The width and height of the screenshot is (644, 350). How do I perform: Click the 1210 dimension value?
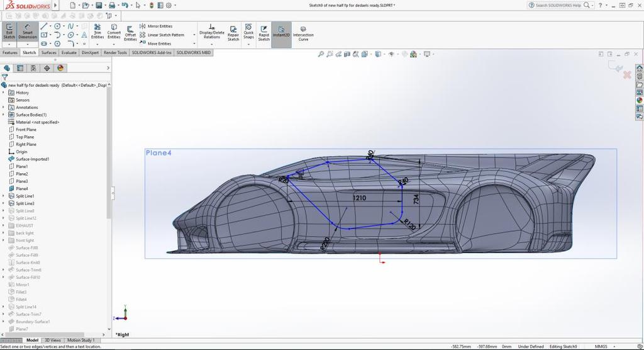click(x=359, y=198)
